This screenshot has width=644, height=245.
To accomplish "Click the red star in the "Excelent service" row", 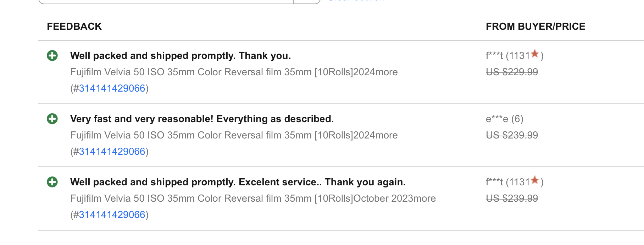I will point(535,180).
